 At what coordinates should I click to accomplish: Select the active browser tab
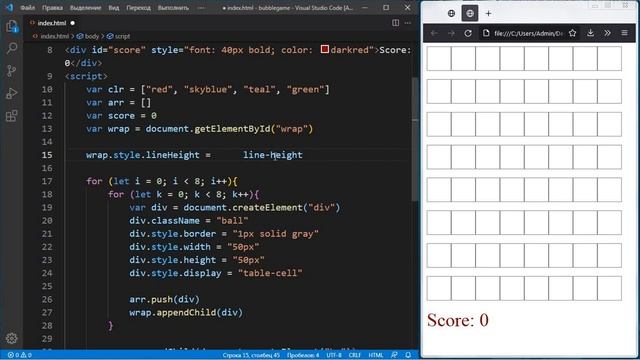pyautogui.click(x=470, y=13)
